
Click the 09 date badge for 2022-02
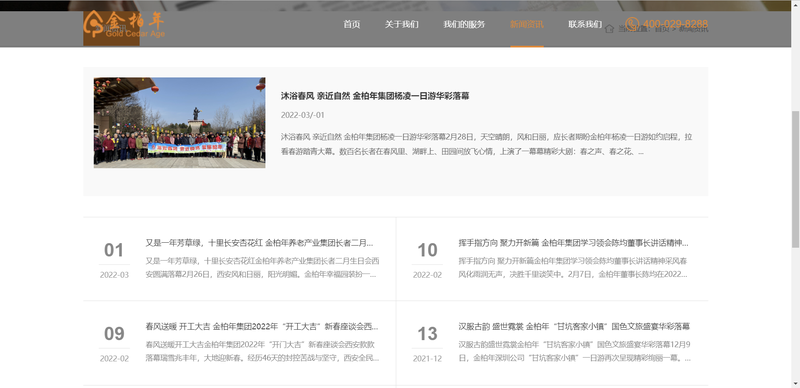point(114,334)
